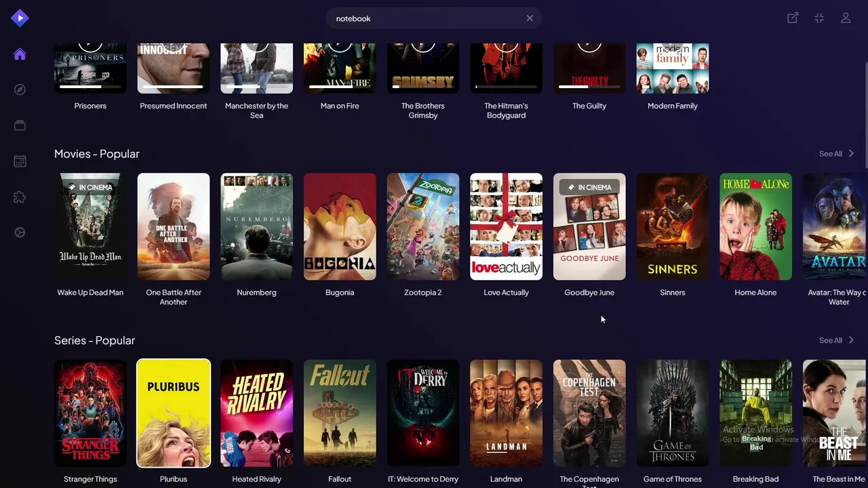868x488 pixels.
Task: Click See All for Series - Popular
Action: 836,340
